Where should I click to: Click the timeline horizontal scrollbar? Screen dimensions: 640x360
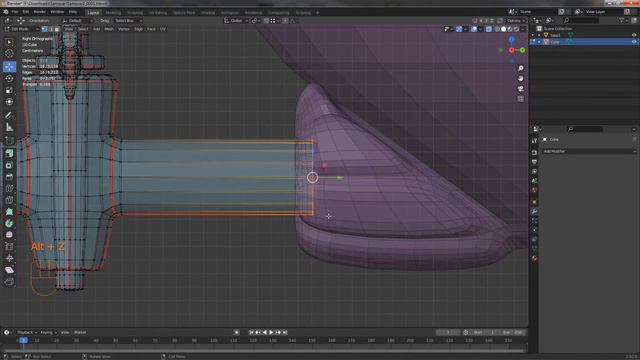click(x=264, y=350)
